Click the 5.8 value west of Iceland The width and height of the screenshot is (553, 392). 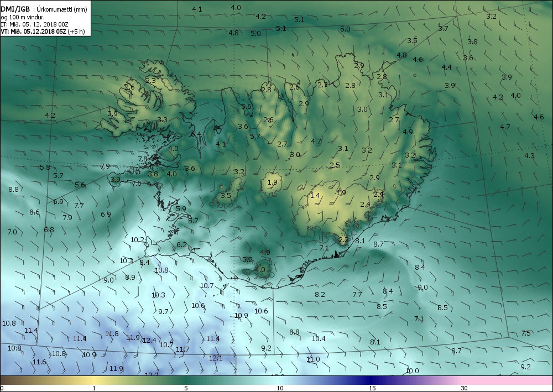(45, 168)
